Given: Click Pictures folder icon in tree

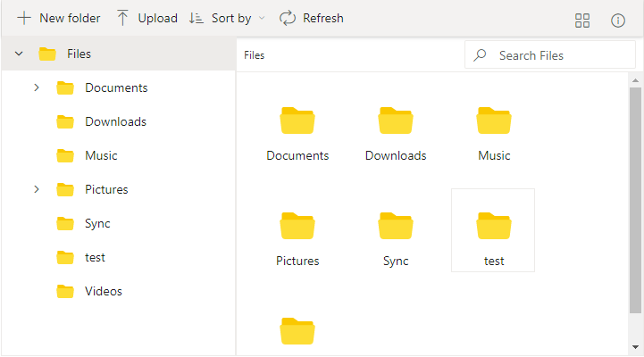Looking at the screenshot, I should 65,189.
